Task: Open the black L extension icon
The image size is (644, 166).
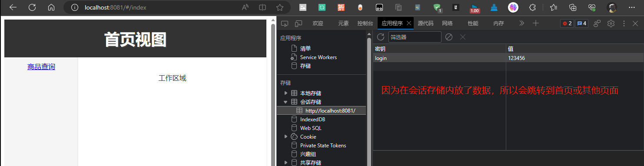Action: point(456,7)
